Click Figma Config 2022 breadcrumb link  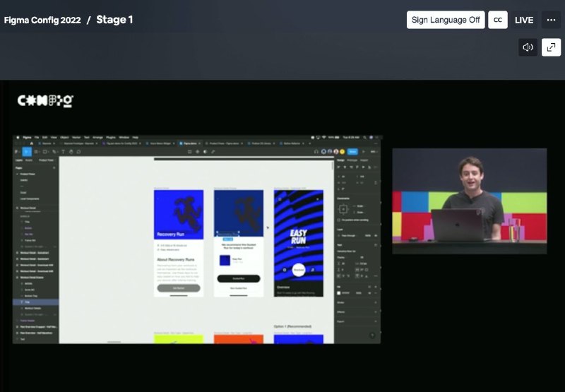(42, 20)
